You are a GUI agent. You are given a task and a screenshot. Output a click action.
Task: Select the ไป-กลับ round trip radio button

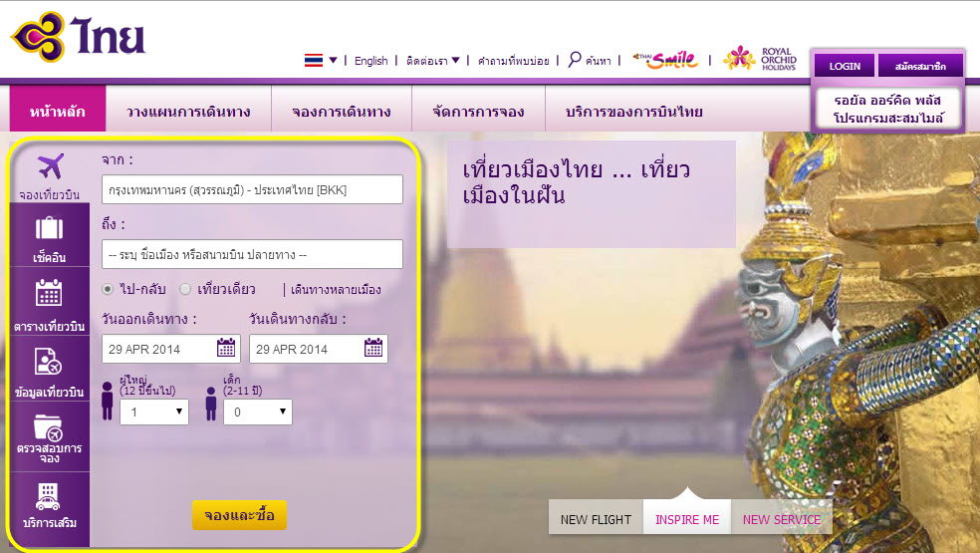pos(108,289)
